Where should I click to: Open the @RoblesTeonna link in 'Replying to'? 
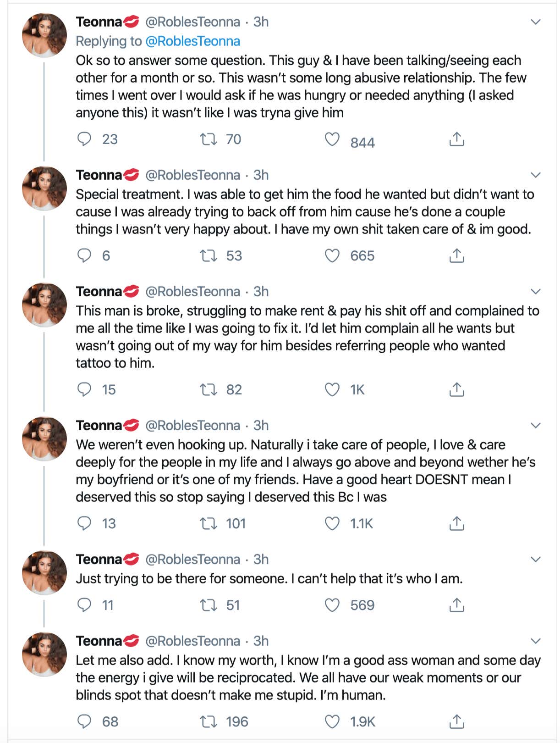[x=192, y=41]
